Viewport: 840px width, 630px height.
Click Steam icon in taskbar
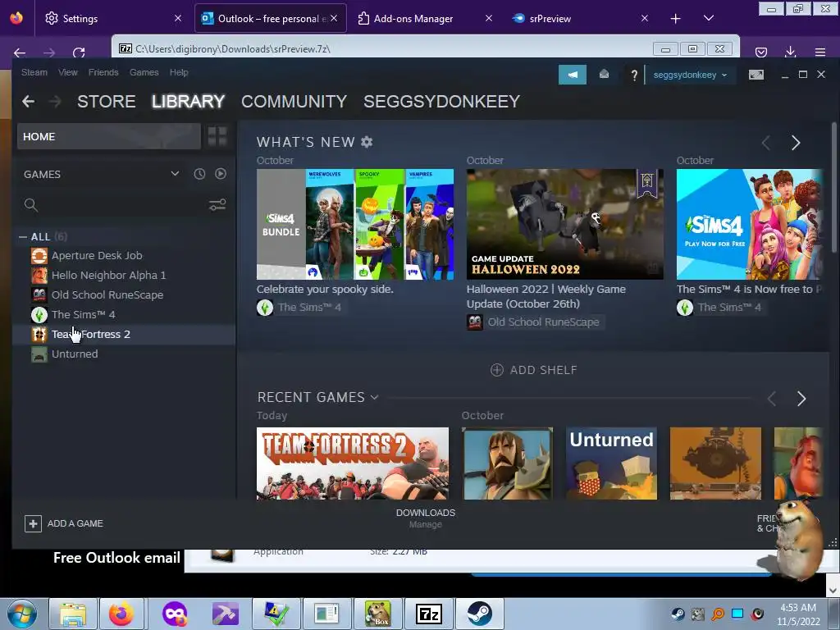coord(479,614)
